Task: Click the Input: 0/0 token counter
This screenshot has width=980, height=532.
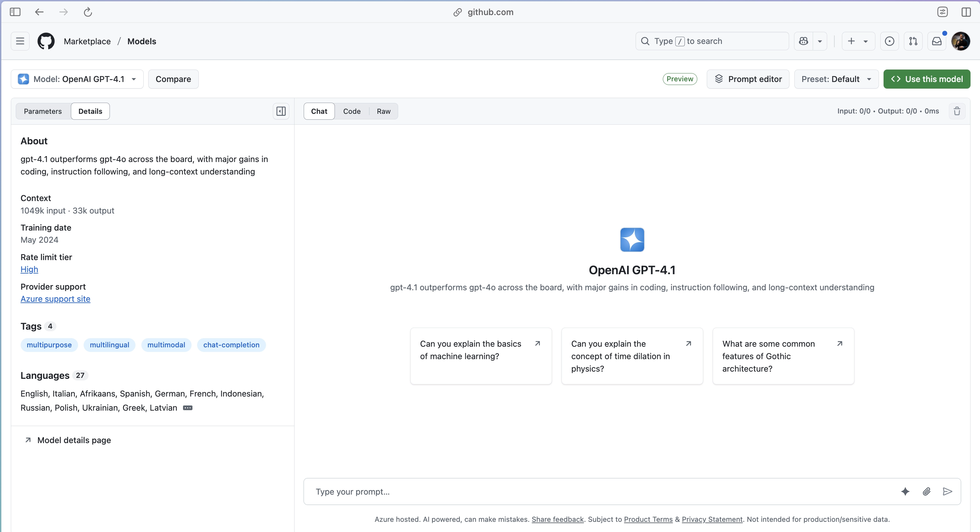Action: pos(854,111)
